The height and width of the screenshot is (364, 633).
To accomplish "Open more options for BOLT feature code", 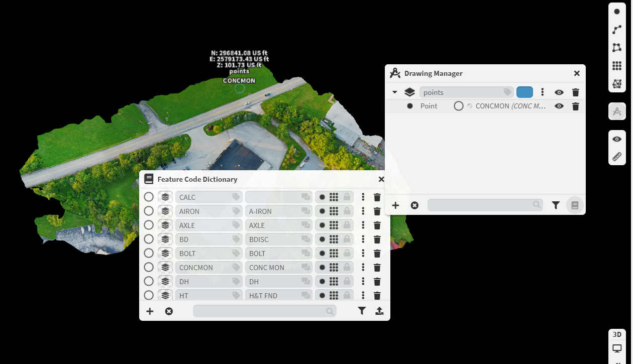I will [363, 254].
